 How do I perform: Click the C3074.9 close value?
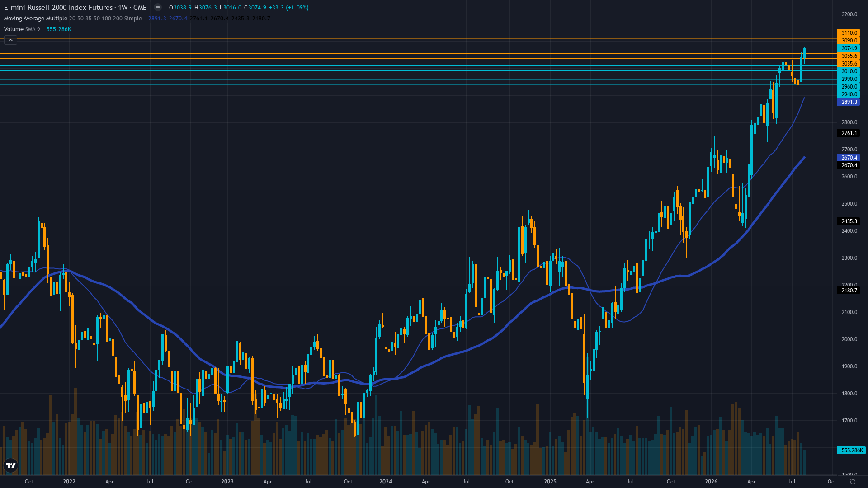(255, 8)
